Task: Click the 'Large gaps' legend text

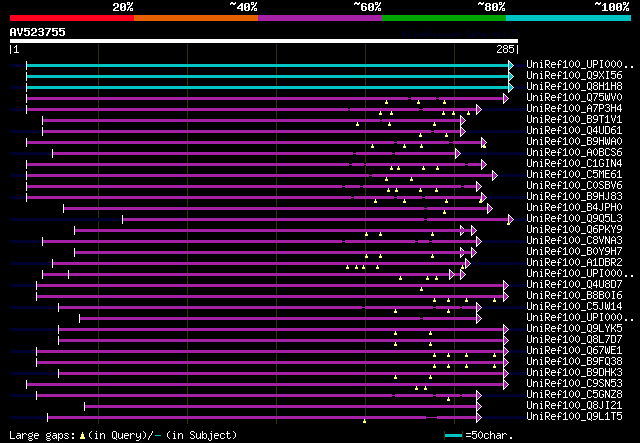Action: 42,435
